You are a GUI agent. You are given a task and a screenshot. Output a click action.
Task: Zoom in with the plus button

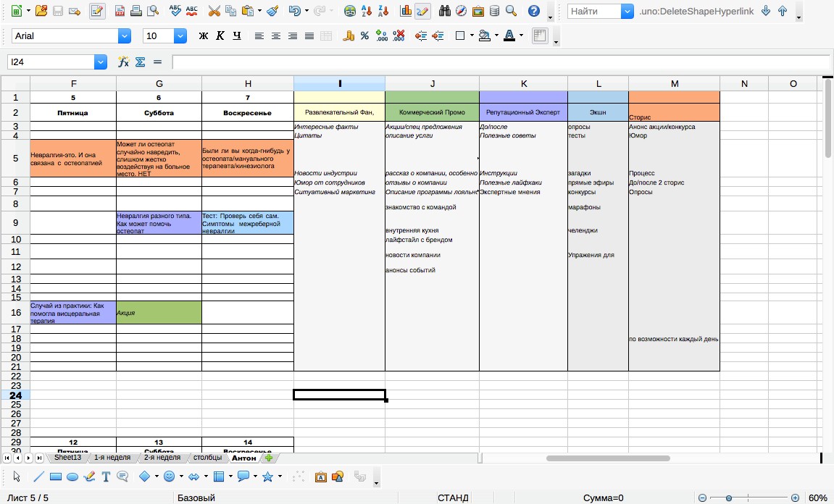coord(795,498)
